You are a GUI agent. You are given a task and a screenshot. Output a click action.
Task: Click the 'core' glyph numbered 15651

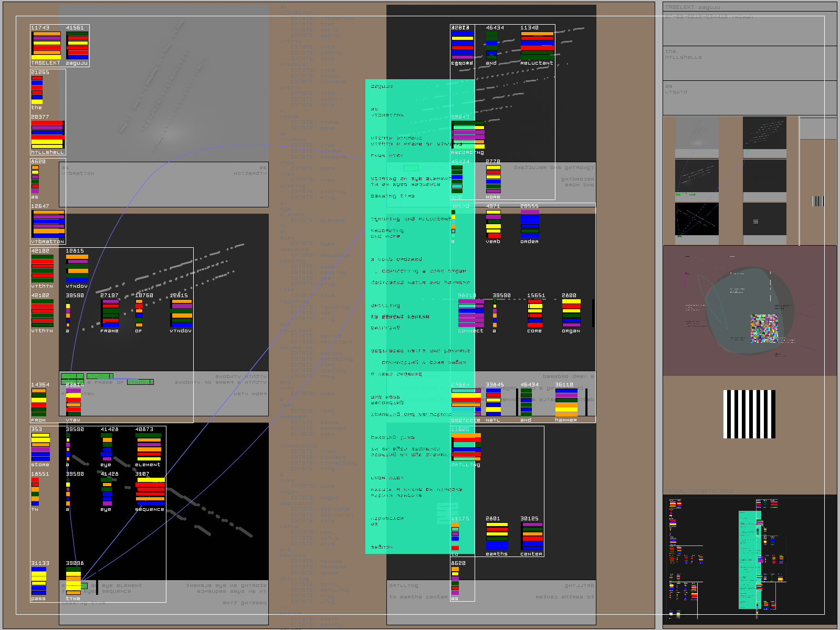pyautogui.click(x=535, y=313)
